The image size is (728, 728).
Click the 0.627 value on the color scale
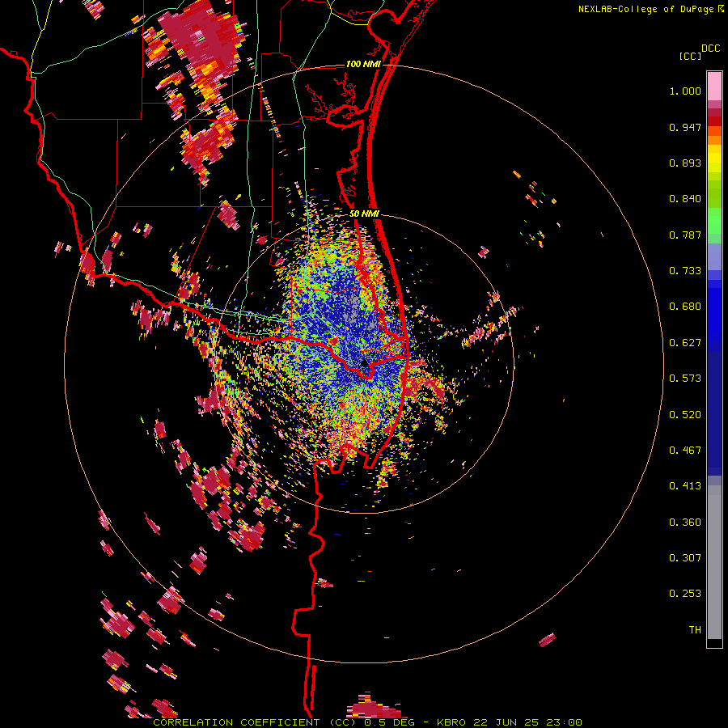(685, 343)
